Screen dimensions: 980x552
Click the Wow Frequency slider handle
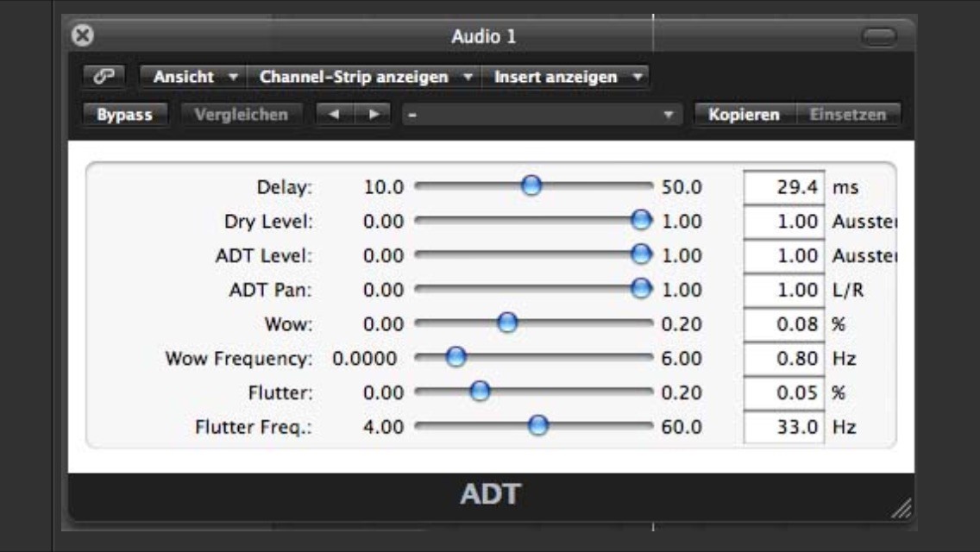point(455,356)
